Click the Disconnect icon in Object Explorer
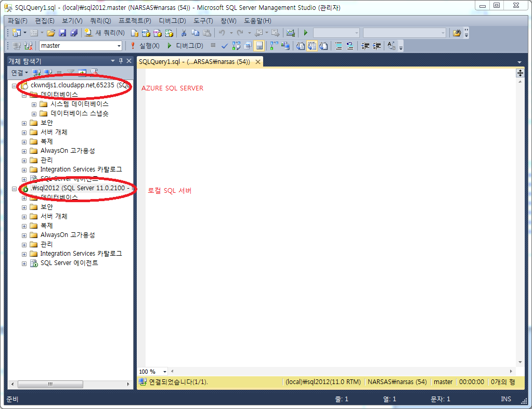 pos(48,73)
